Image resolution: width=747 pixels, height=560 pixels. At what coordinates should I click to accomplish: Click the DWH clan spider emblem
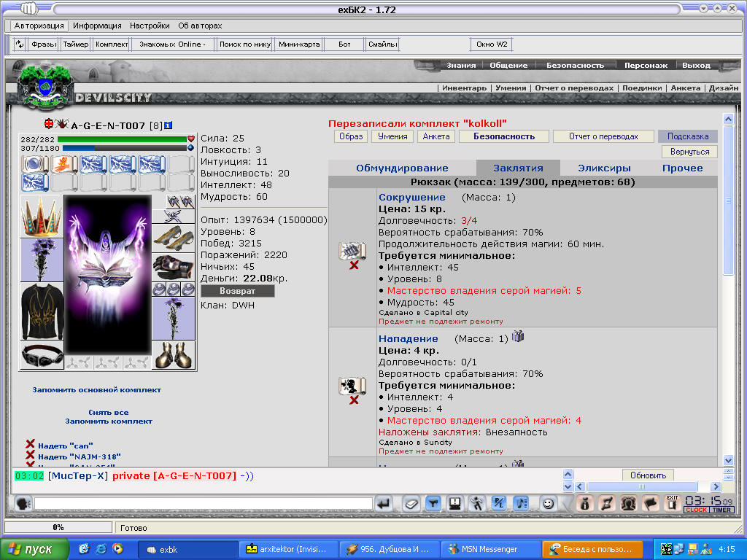click(x=62, y=124)
